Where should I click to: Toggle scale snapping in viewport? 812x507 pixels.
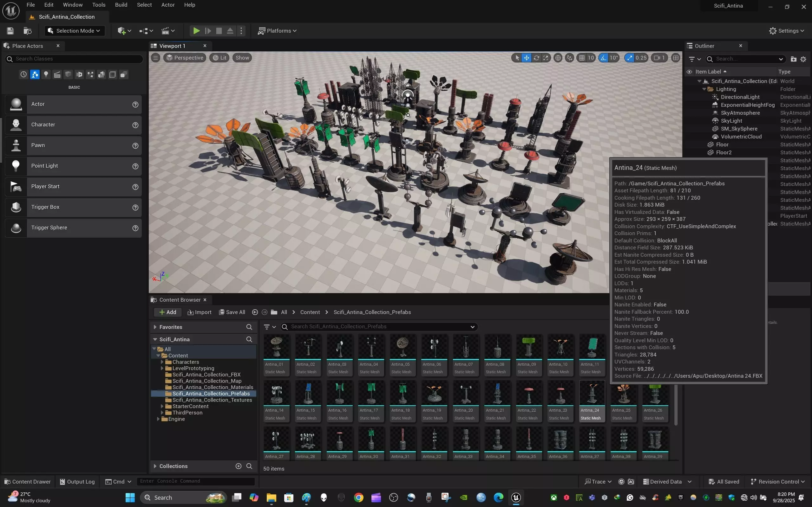point(630,58)
